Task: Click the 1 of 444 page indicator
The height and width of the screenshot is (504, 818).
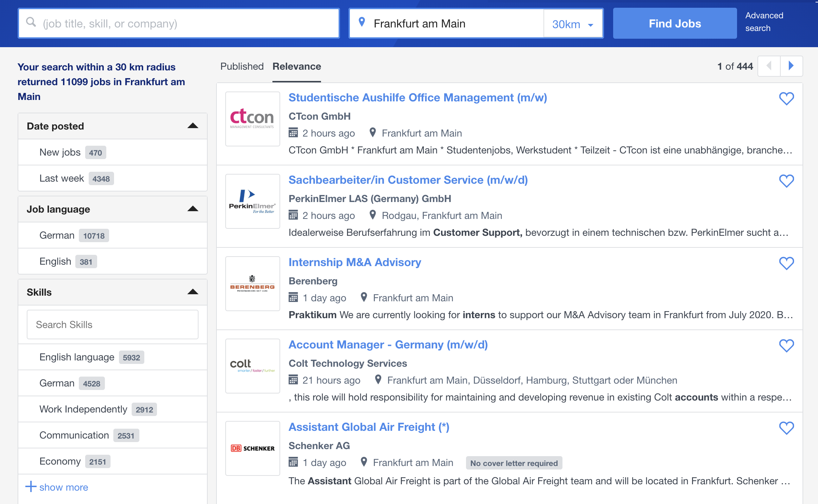Action: pyautogui.click(x=735, y=66)
